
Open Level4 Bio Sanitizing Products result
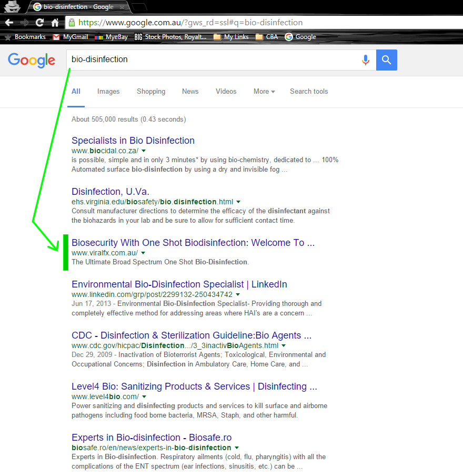coord(194,386)
